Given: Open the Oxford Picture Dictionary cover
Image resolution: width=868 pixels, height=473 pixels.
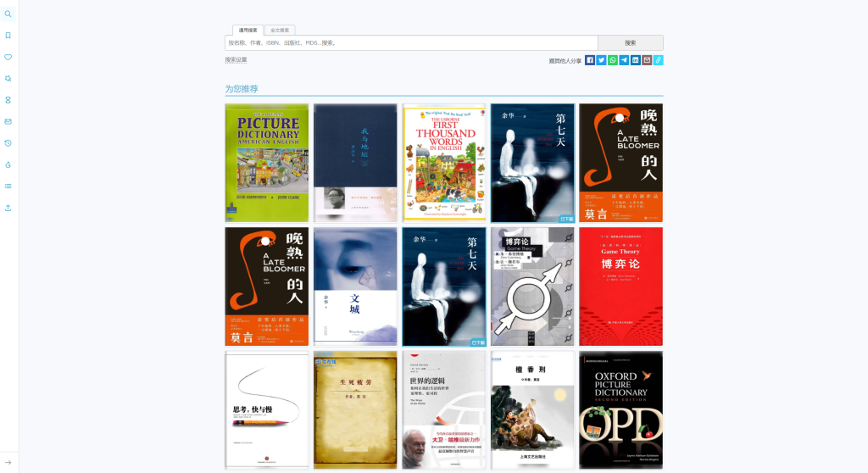Looking at the screenshot, I should (621, 410).
